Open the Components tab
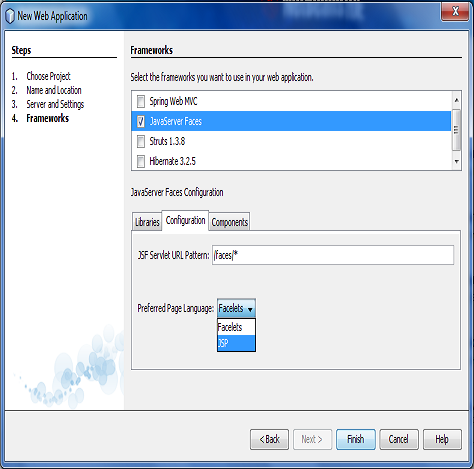 pyautogui.click(x=230, y=222)
